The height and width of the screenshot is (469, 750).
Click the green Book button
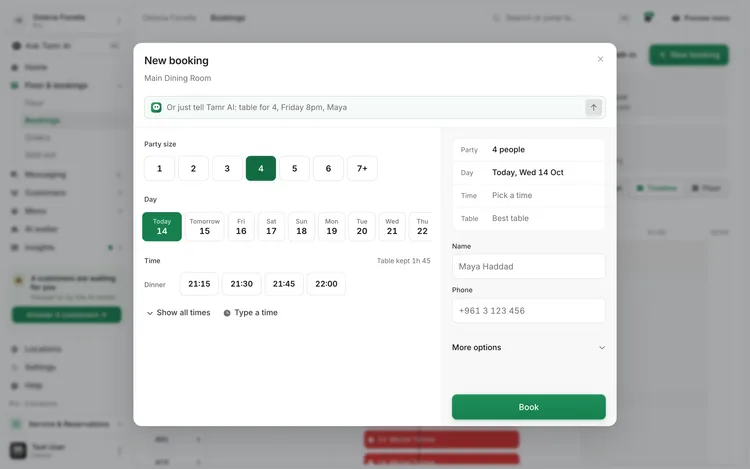click(529, 407)
